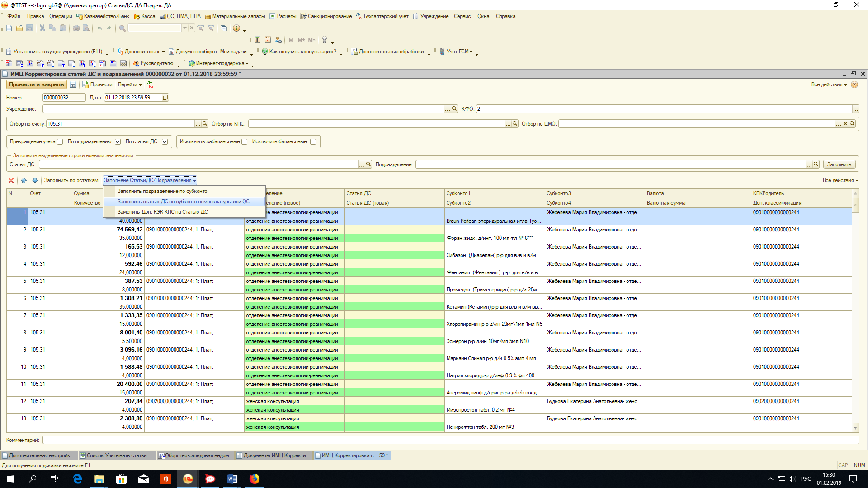
Task: Open the calendar icon in toolbar
Action: 268,40
